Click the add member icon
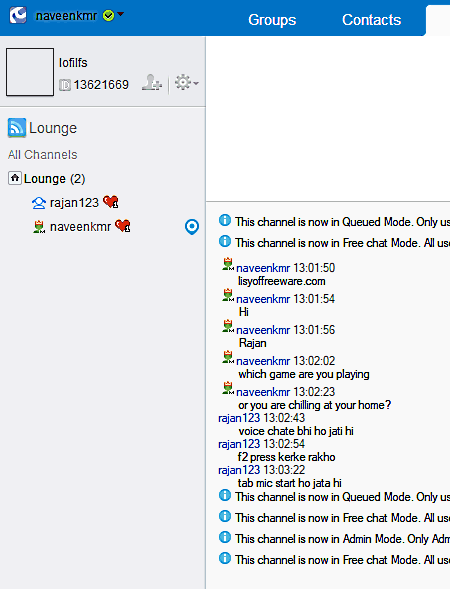This screenshot has height=589, width=450. tap(152, 83)
